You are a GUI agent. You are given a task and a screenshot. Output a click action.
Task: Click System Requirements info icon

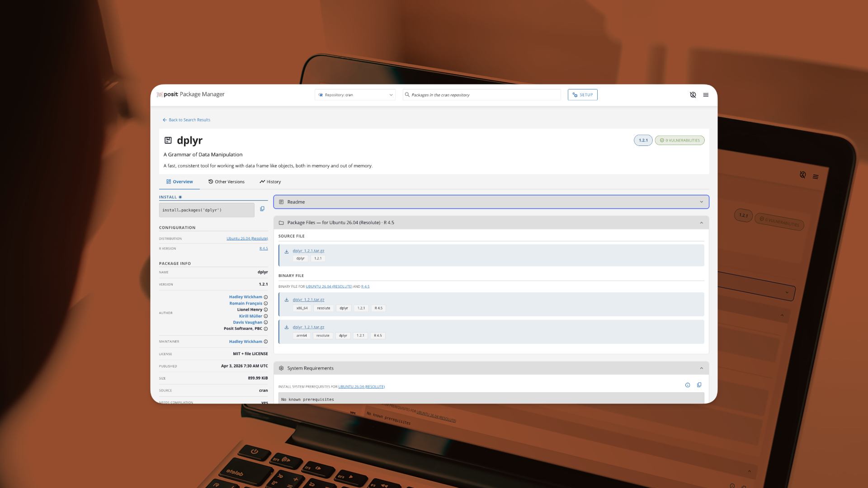pyautogui.click(x=688, y=385)
